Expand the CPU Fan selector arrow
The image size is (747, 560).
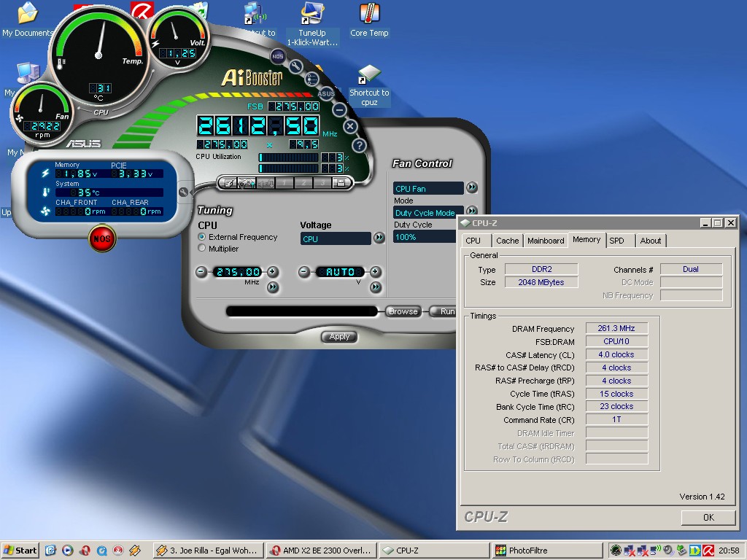click(472, 187)
